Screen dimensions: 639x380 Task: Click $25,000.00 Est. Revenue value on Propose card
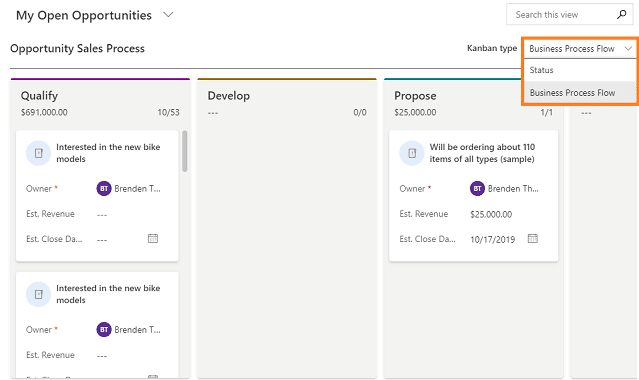tap(491, 214)
